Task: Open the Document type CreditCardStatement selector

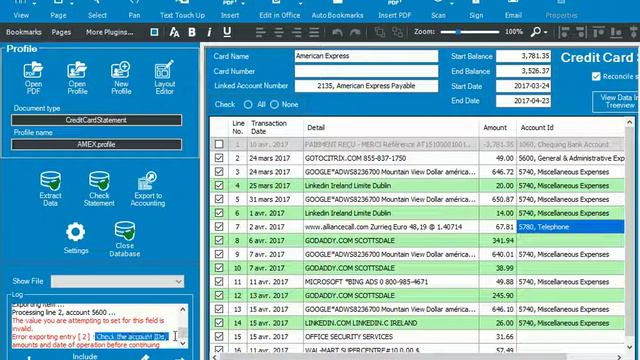Action: [96, 120]
